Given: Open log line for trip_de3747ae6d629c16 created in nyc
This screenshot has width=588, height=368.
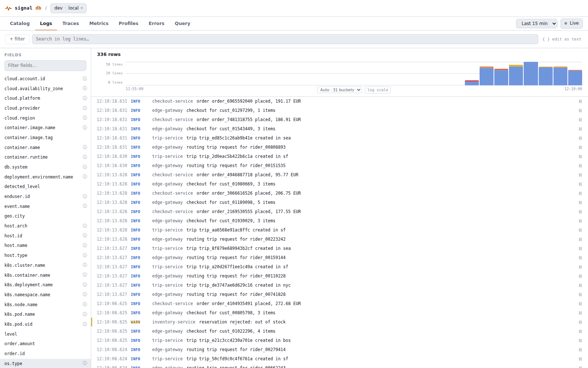Looking at the screenshot, I should pos(340,285).
